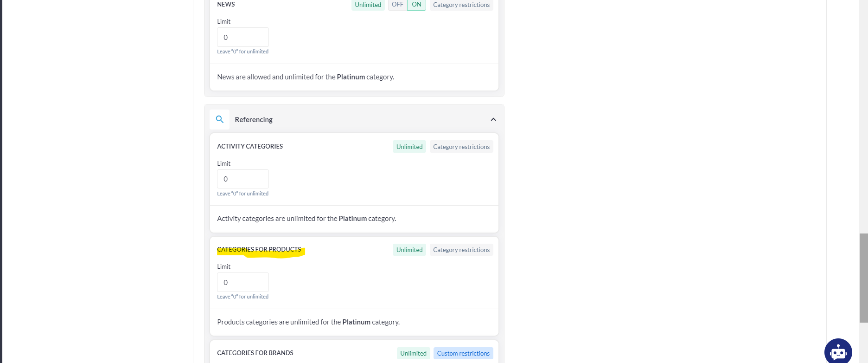
Task: Collapse the Referencing section chevron
Action: coord(493,119)
